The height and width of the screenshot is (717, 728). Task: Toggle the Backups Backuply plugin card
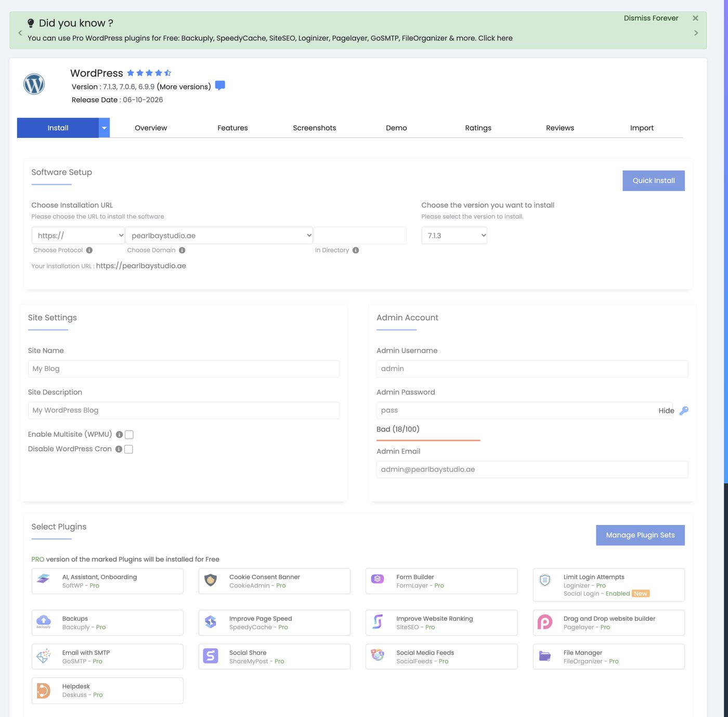107,623
